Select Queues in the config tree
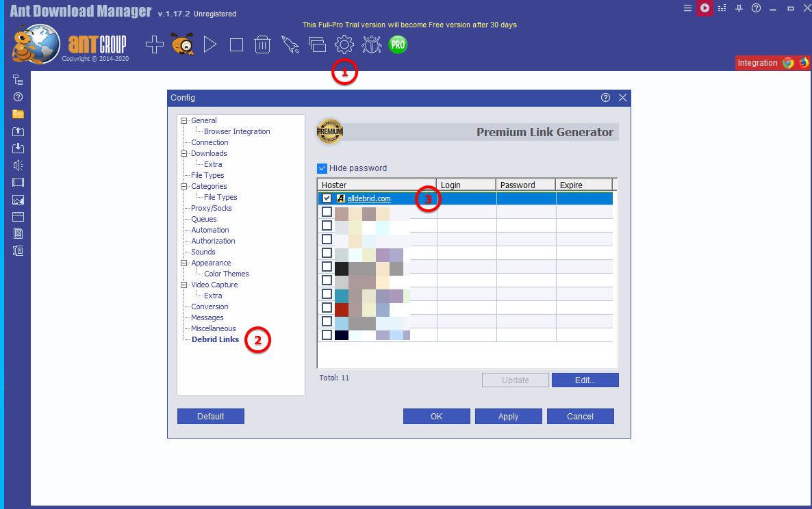812x509 pixels. point(204,219)
